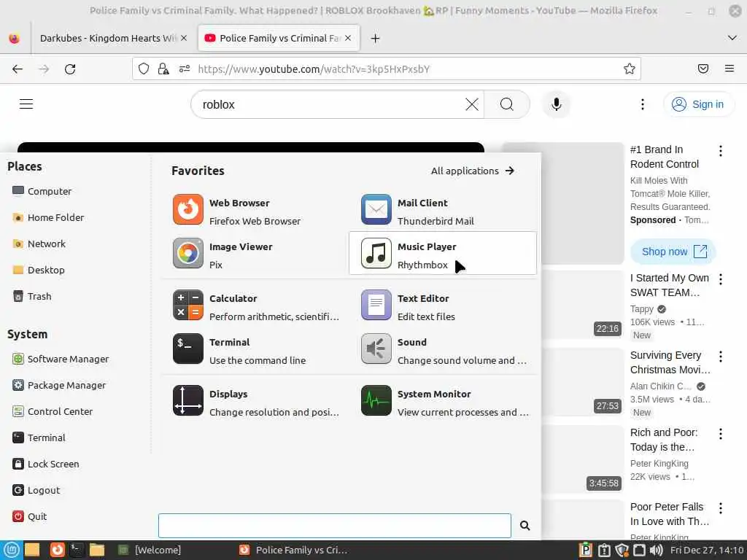
Task: Click the Welcome window in taskbar
Action: 149,550
